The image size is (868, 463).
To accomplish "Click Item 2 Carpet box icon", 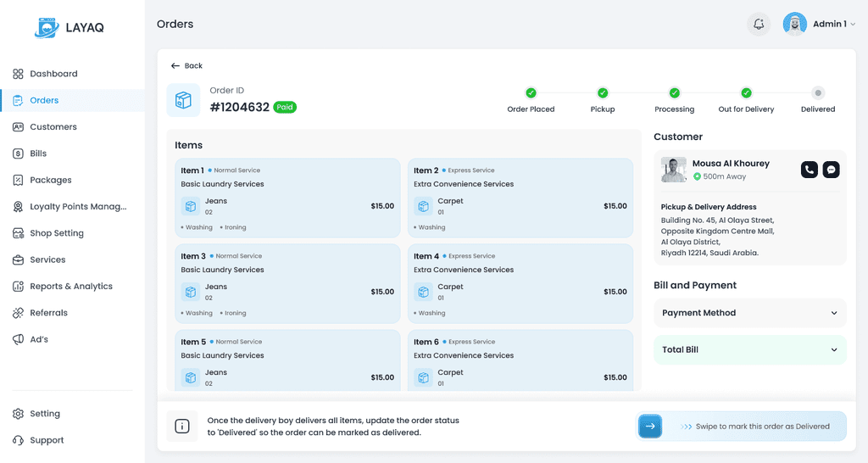I will [x=424, y=206].
